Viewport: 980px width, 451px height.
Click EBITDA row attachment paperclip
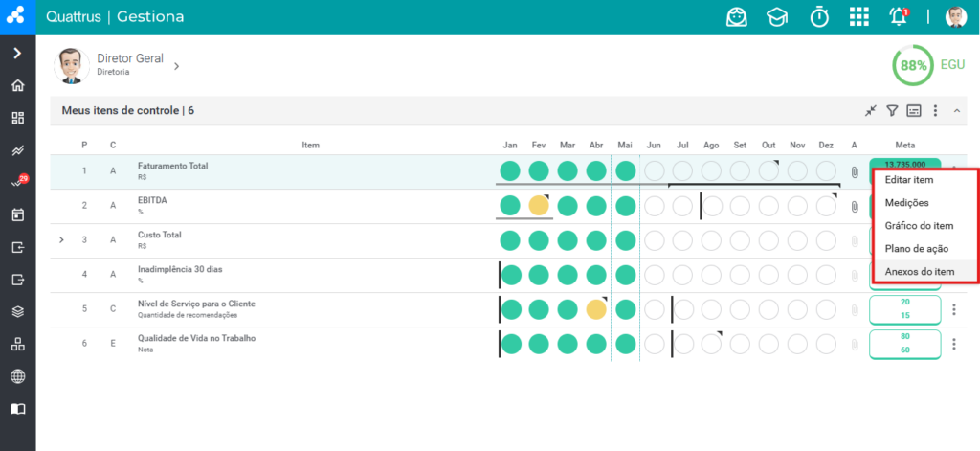pos(855,207)
